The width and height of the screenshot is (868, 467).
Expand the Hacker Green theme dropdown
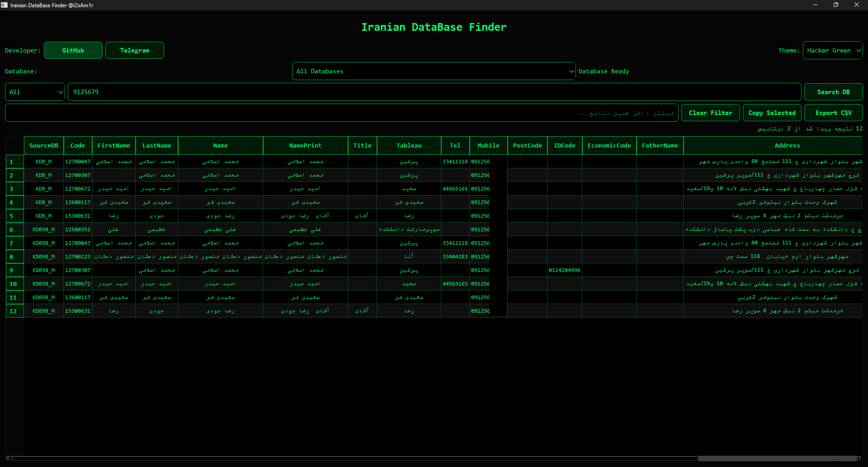pyautogui.click(x=833, y=50)
